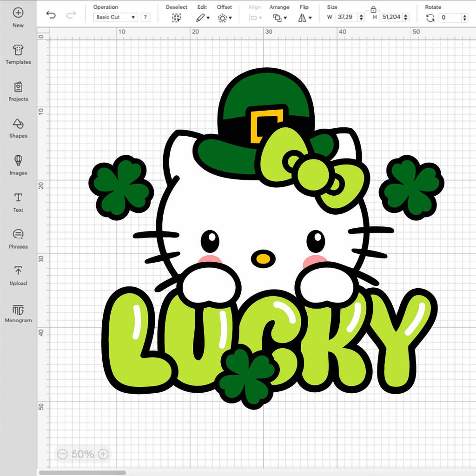Click the Operation help question mark button
This screenshot has width=476, height=476.
pos(145,17)
